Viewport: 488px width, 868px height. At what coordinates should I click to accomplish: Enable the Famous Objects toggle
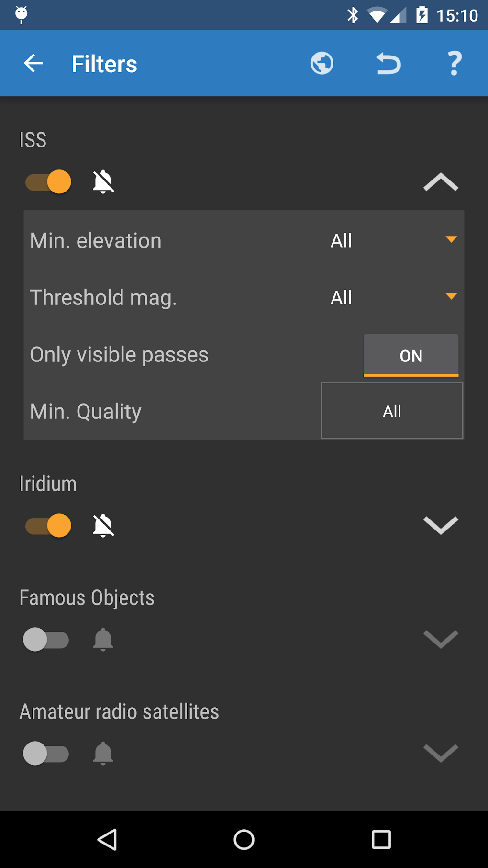[x=46, y=639]
